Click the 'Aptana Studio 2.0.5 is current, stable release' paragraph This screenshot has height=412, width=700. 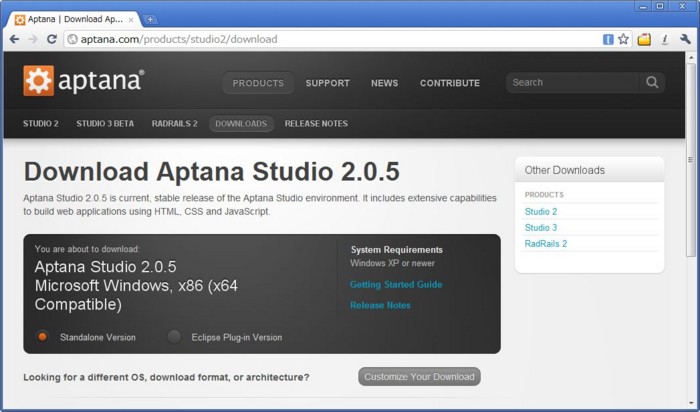click(x=260, y=204)
